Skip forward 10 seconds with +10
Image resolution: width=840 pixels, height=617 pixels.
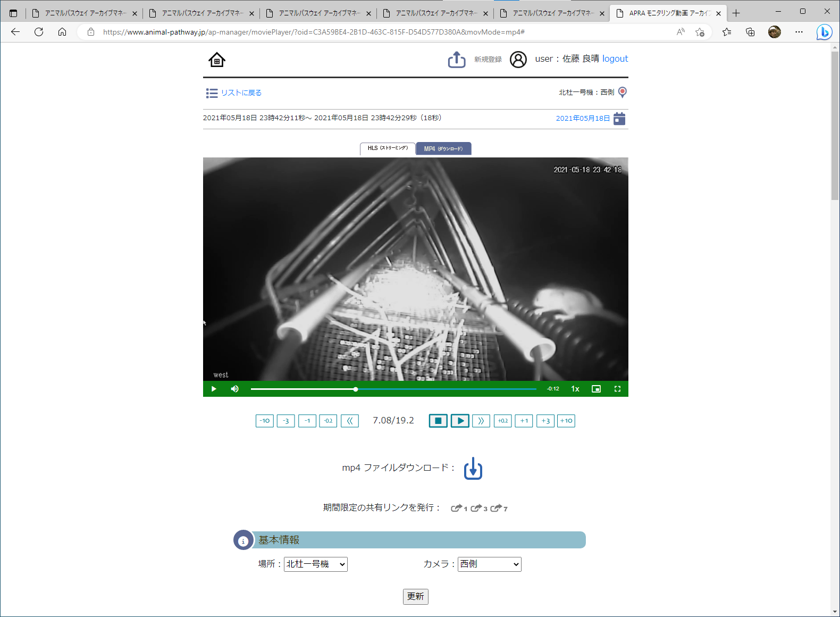[x=566, y=421]
